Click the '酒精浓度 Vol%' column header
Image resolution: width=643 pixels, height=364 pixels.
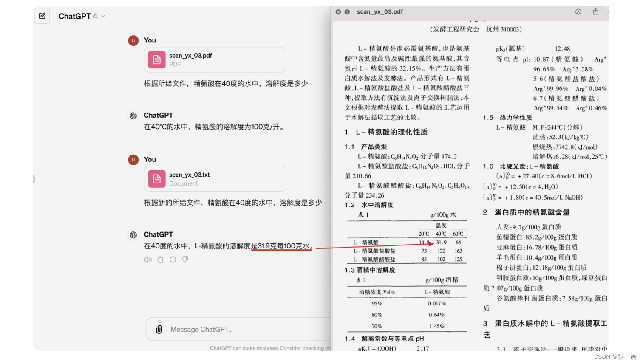coord(377,292)
